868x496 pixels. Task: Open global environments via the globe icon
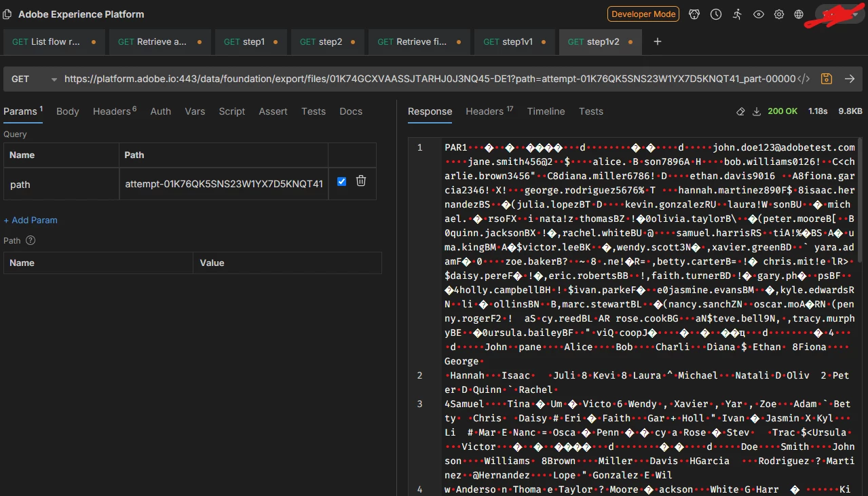point(799,14)
